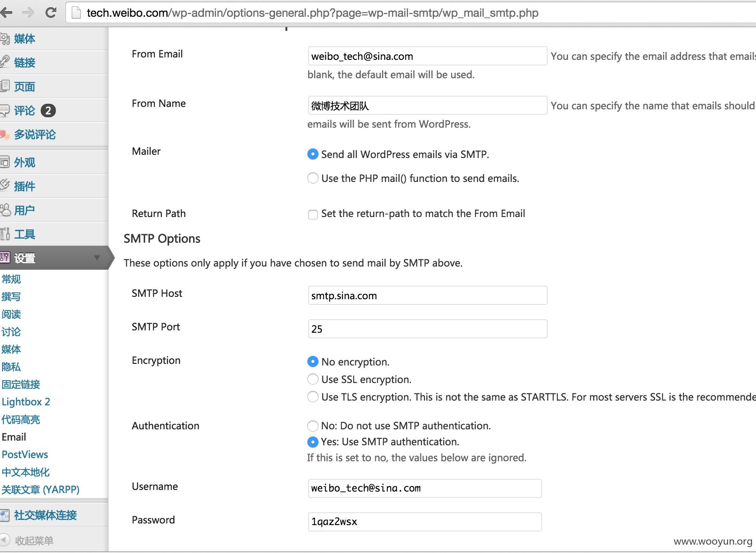Click the 用户 users icon
This screenshot has width=756, height=553.
coord(4,210)
